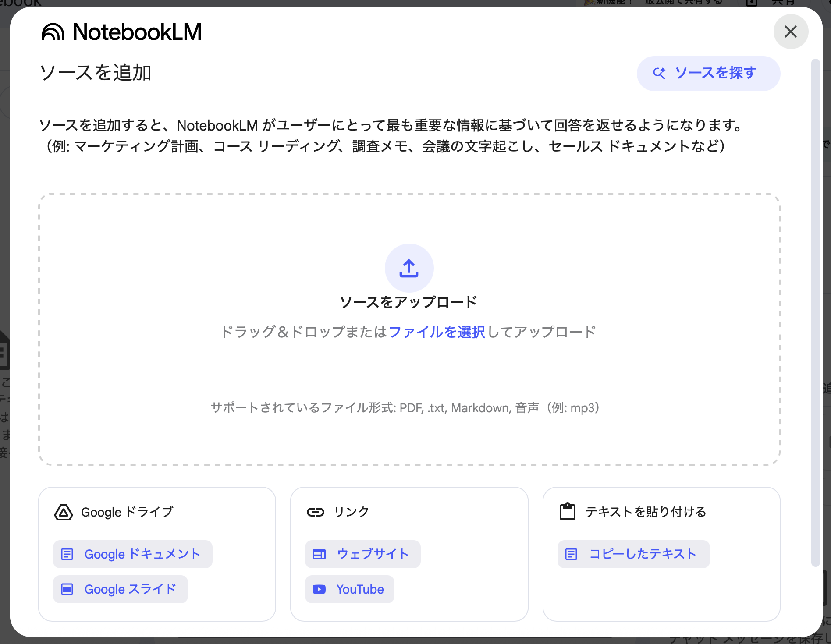Click the テキストを貼り付ける heading
Image resolution: width=831 pixels, height=644 pixels.
tap(646, 512)
